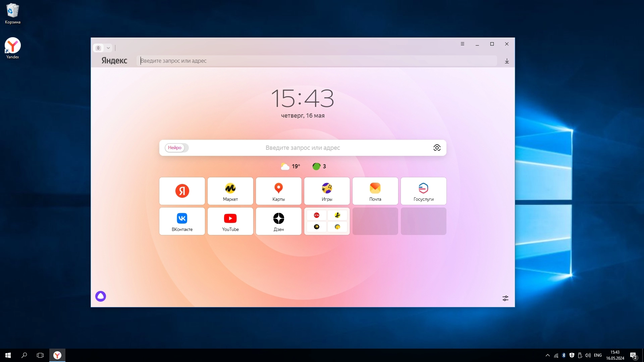Open the YouTube tile
The height and width of the screenshot is (362, 644).
tap(230, 221)
